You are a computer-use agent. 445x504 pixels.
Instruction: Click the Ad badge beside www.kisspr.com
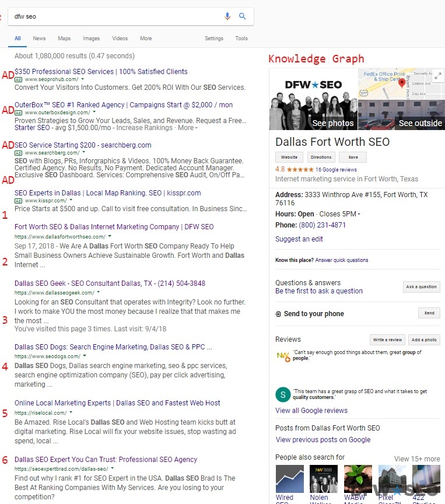(18, 201)
